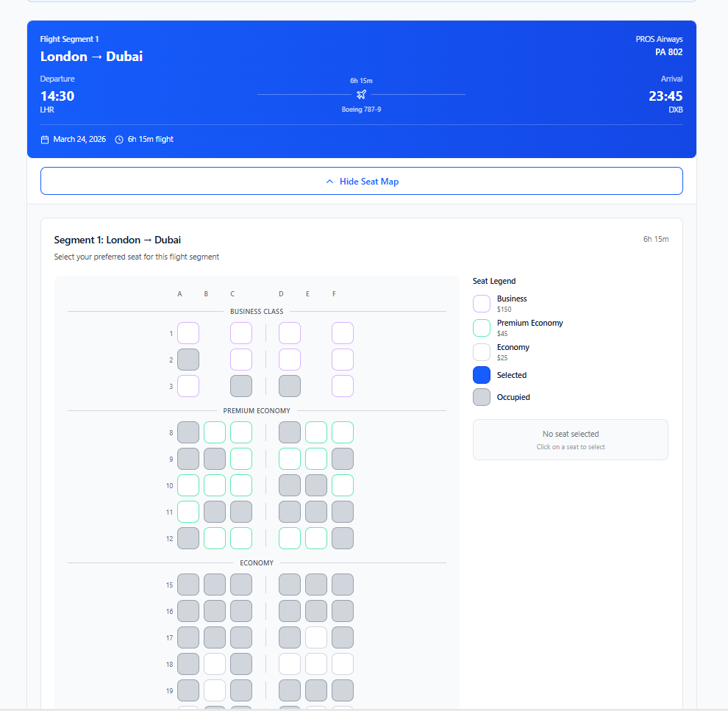The width and height of the screenshot is (728, 711).
Task: Select Premium Economy seat 8B
Action: point(215,432)
